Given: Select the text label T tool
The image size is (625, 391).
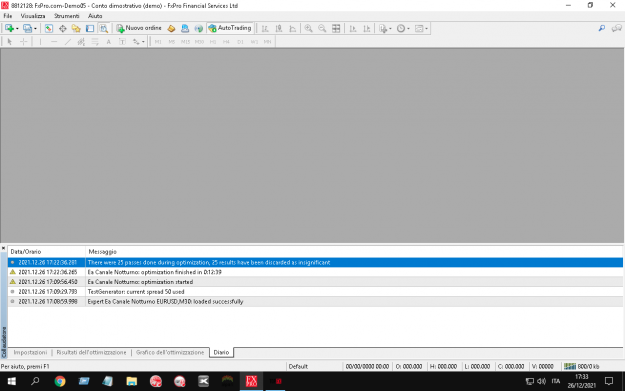Looking at the screenshot, I should click(122, 41).
